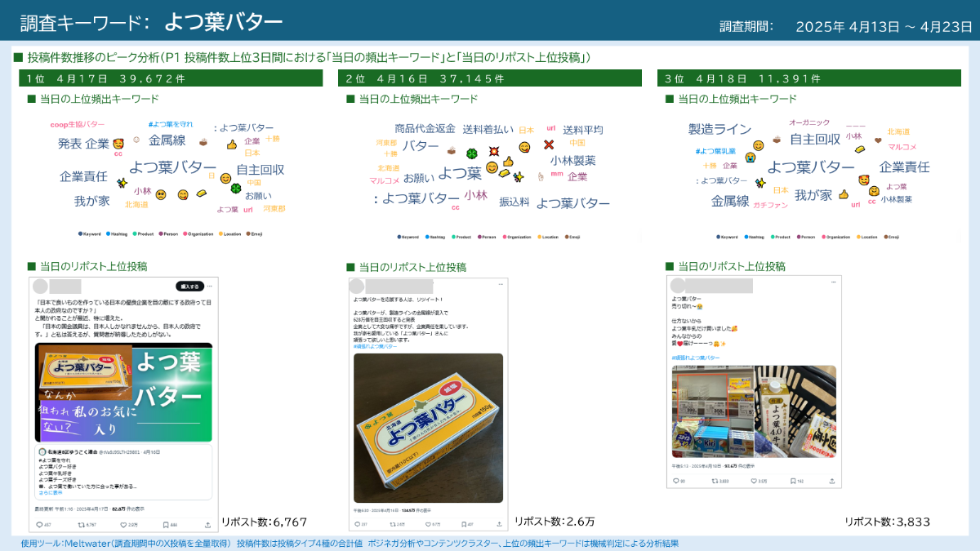980x551 pixels.
Task: Like the 4月17日 top repost post
Action: click(125, 524)
